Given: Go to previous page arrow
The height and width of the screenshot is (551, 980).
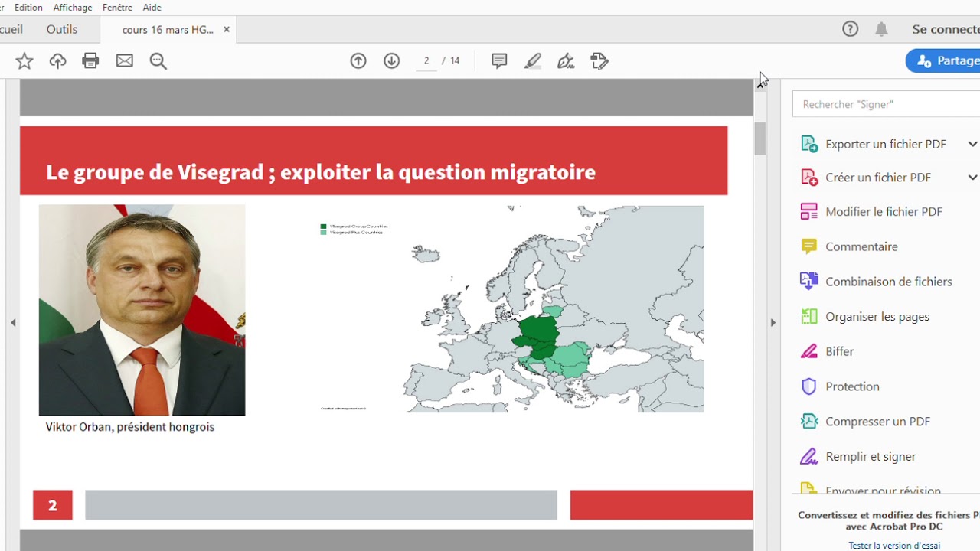Looking at the screenshot, I should coord(358,61).
